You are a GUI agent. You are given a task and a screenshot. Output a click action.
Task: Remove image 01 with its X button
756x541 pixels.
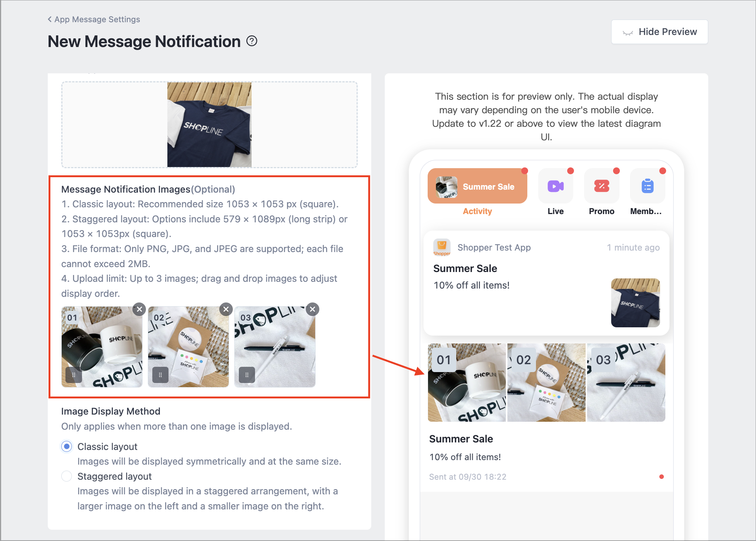(x=140, y=309)
